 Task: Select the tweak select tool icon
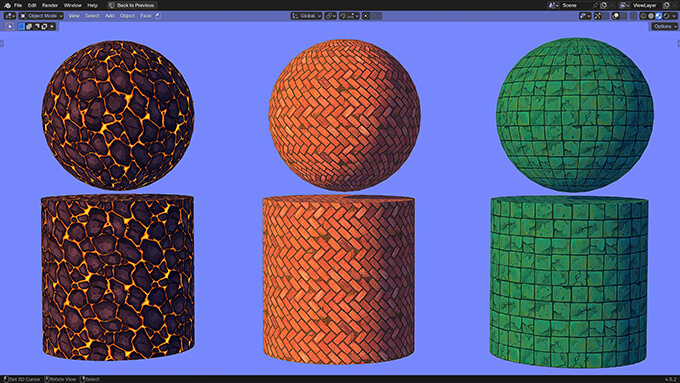tap(10, 26)
